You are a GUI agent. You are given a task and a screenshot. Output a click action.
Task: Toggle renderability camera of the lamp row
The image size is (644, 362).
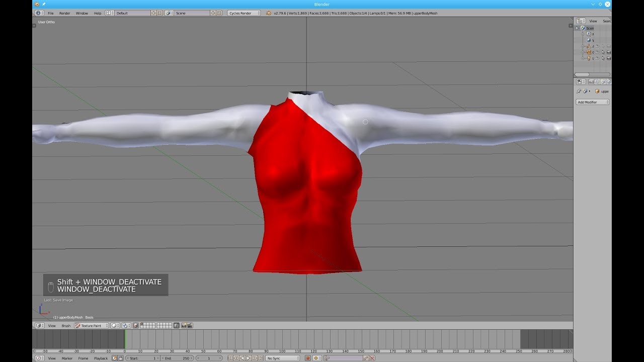tap(609, 58)
